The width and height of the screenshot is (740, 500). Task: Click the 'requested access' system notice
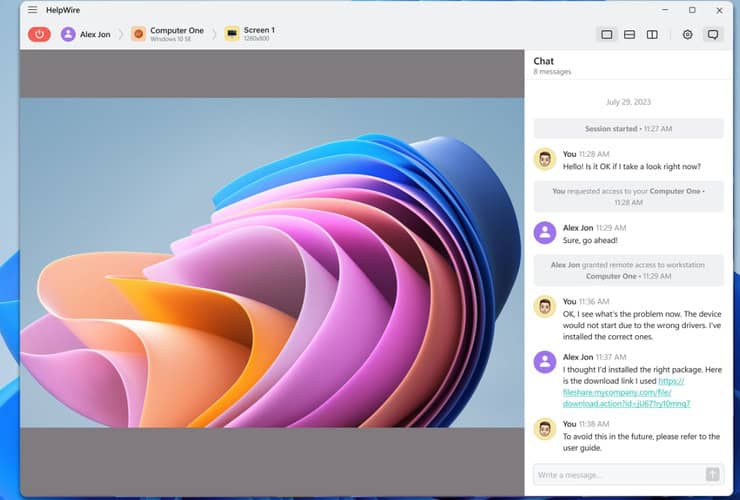(x=628, y=197)
